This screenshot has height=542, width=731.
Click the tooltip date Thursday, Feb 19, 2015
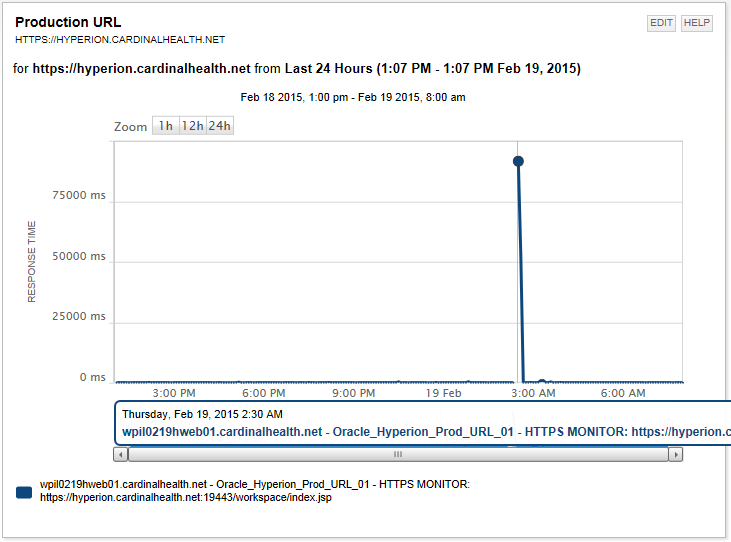(x=202, y=414)
